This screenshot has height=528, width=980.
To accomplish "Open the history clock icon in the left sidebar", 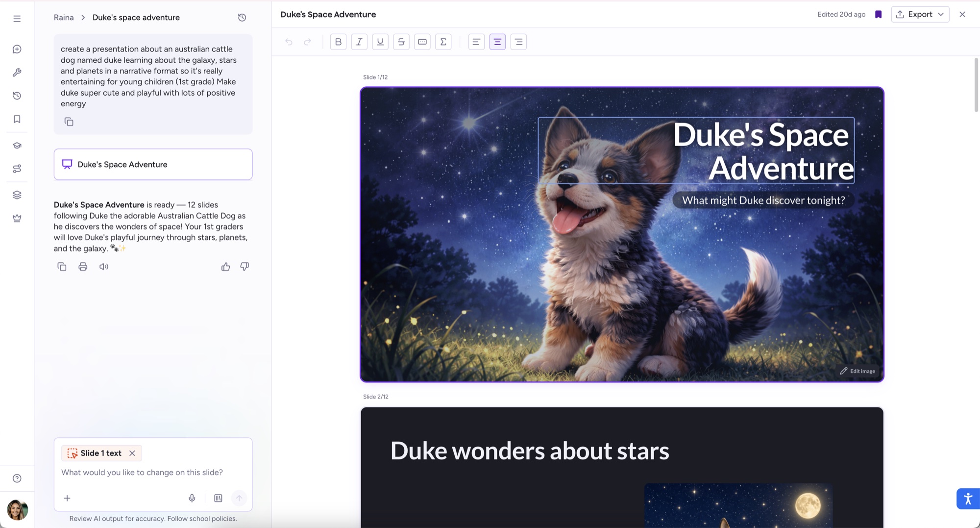I will click(x=17, y=96).
